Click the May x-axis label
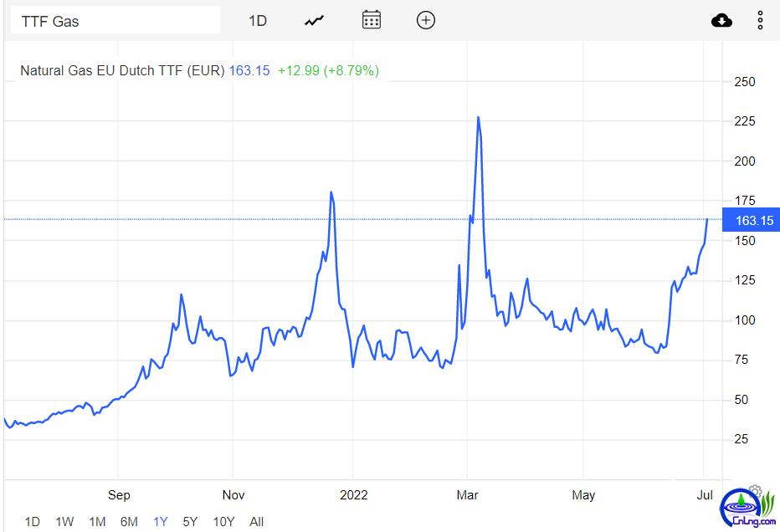780x532 pixels. (583, 494)
